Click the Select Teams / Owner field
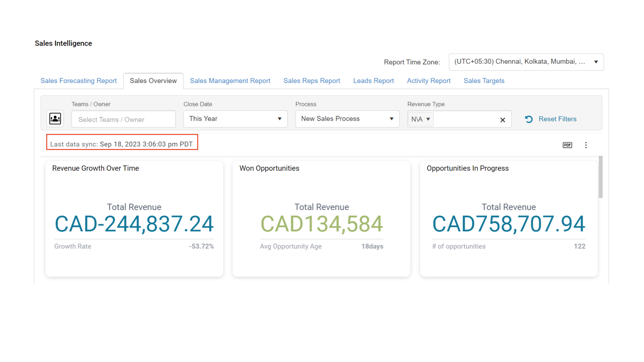The height and width of the screenshot is (362, 644). coord(124,119)
